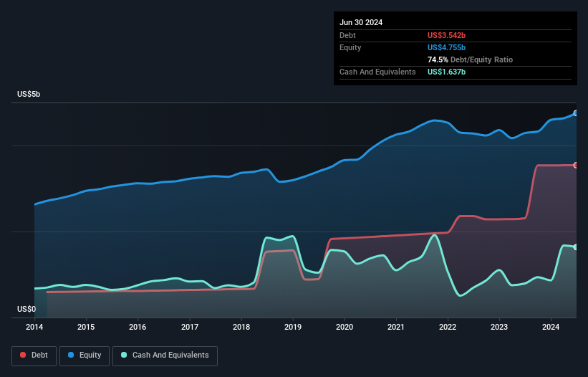Click the Equity label in the tooltip
Image resolution: width=588 pixels, height=377 pixels.
[x=350, y=47]
